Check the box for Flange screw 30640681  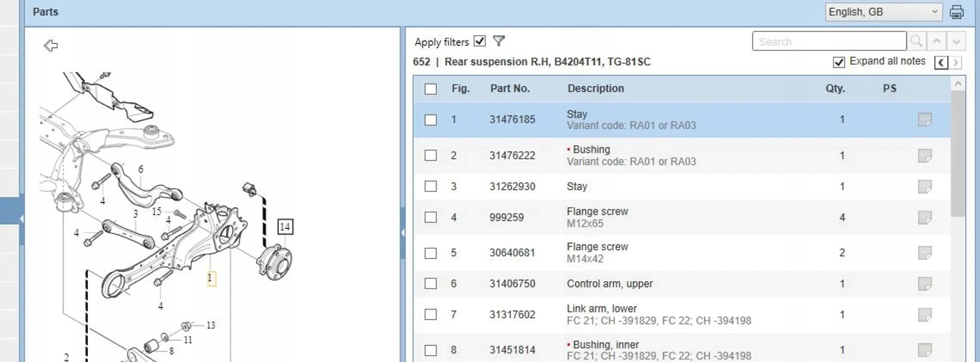[x=430, y=253]
